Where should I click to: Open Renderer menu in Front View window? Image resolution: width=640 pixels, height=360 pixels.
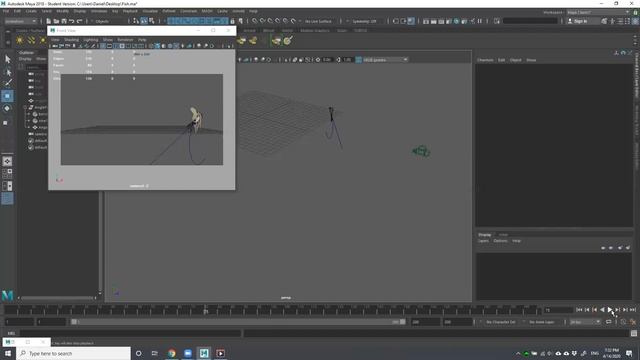[125, 40]
